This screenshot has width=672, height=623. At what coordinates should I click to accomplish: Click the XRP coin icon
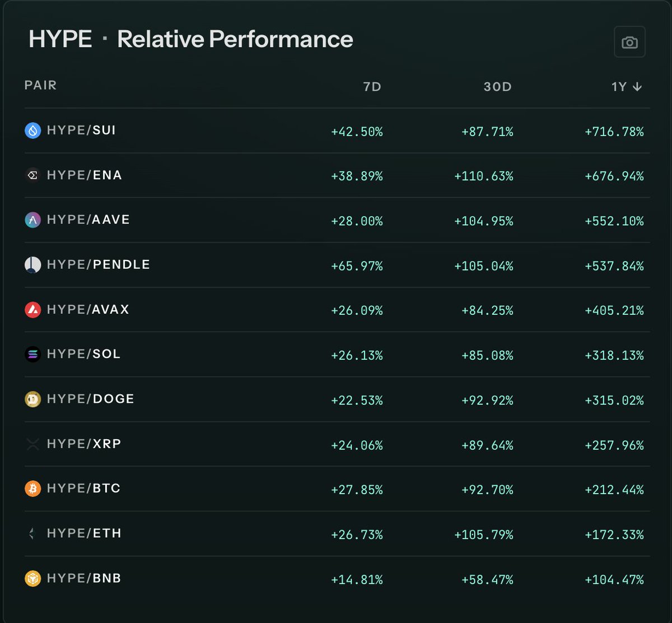(33, 444)
